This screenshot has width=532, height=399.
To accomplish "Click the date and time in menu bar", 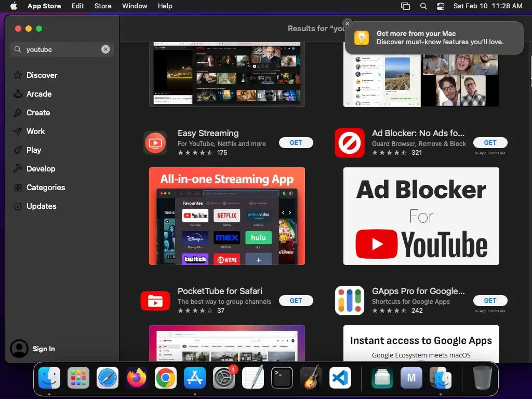I will tap(487, 6).
